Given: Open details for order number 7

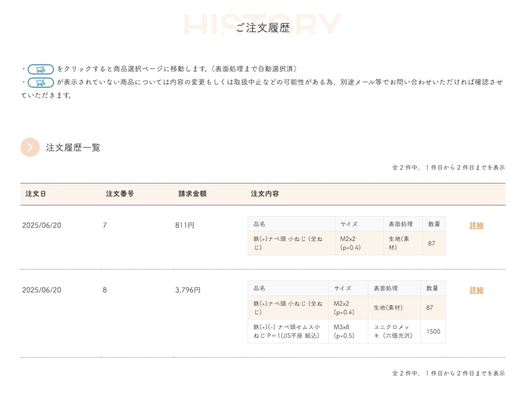Looking at the screenshot, I should coord(476,225).
